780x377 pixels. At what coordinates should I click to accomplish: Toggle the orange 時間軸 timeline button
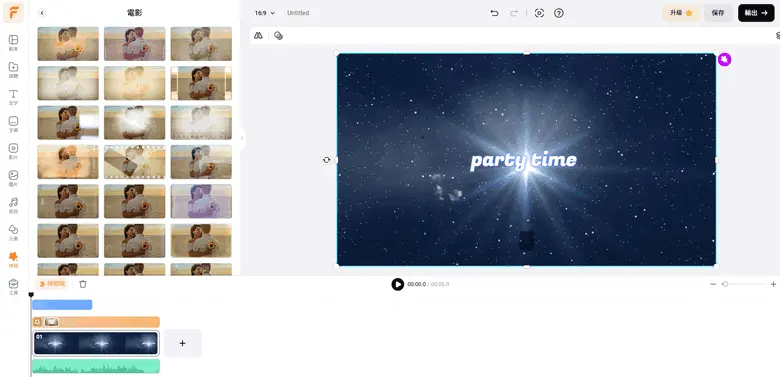[x=52, y=283]
